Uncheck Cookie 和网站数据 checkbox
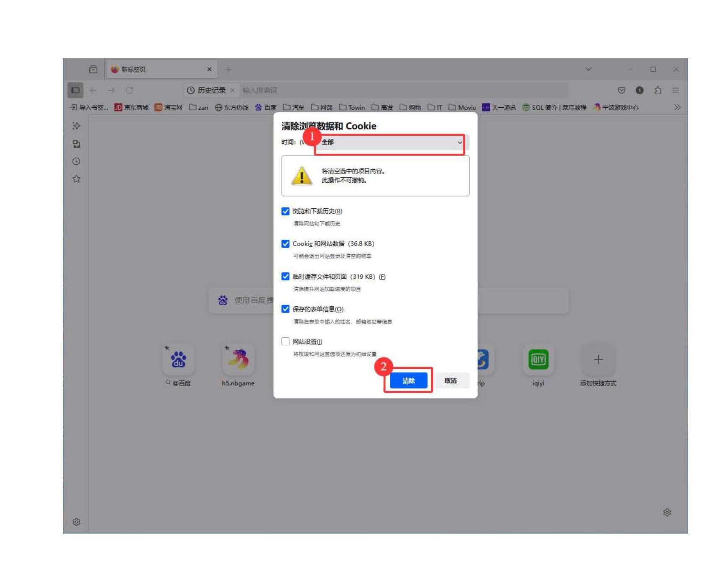The width and height of the screenshot is (728, 580). pos(286,243)
